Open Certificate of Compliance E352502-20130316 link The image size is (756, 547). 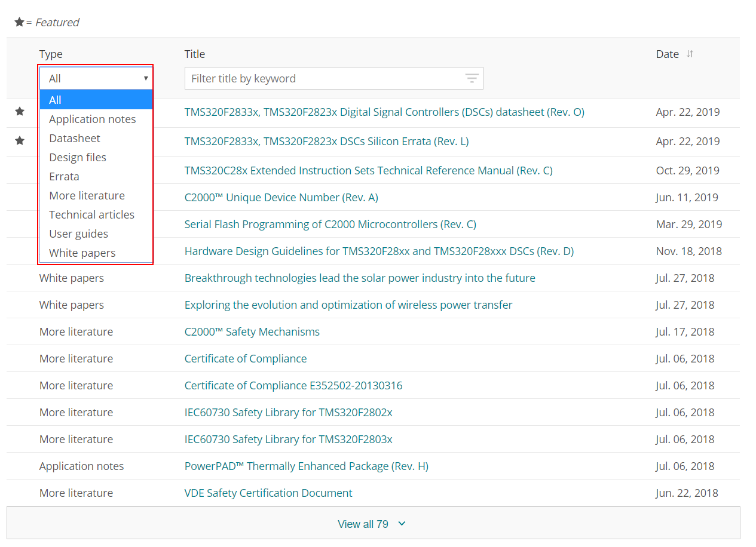point(293,385)
